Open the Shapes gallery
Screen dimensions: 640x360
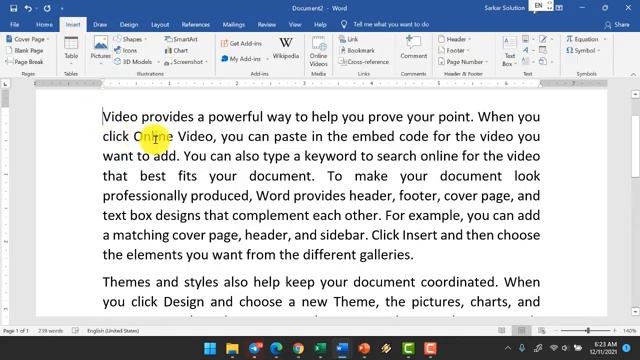point(131,39)
